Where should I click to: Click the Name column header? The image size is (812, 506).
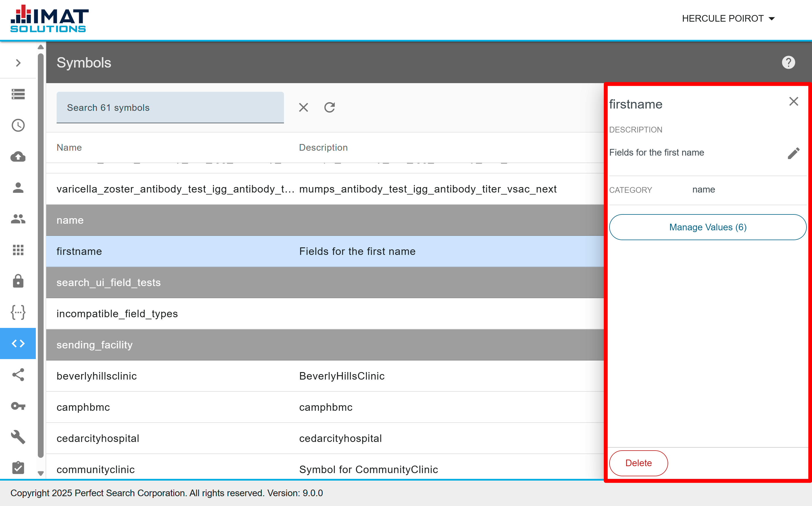click(69, 147)
